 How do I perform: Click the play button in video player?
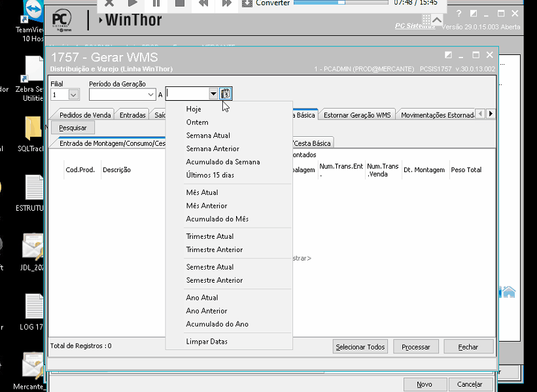coord(133,3)
